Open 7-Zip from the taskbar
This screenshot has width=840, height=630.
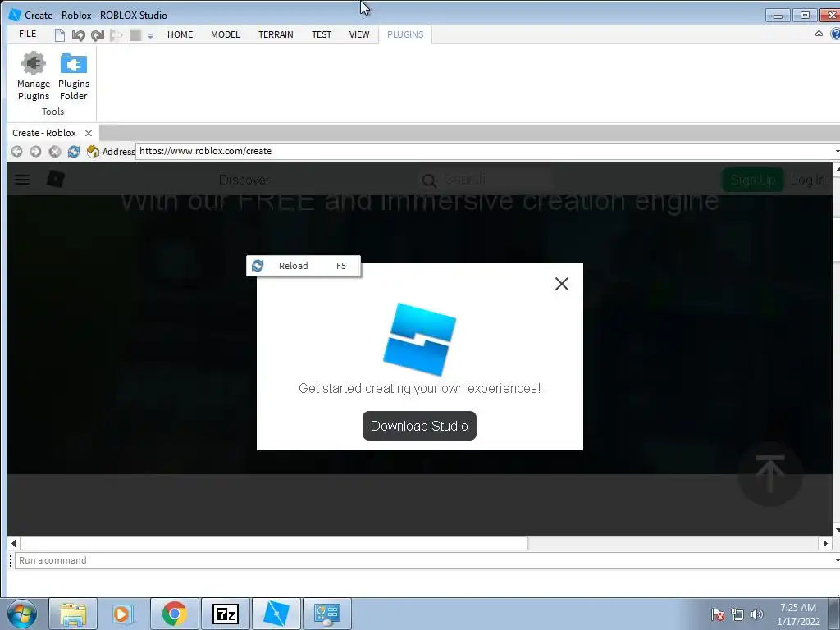click(x=225, y=614)
